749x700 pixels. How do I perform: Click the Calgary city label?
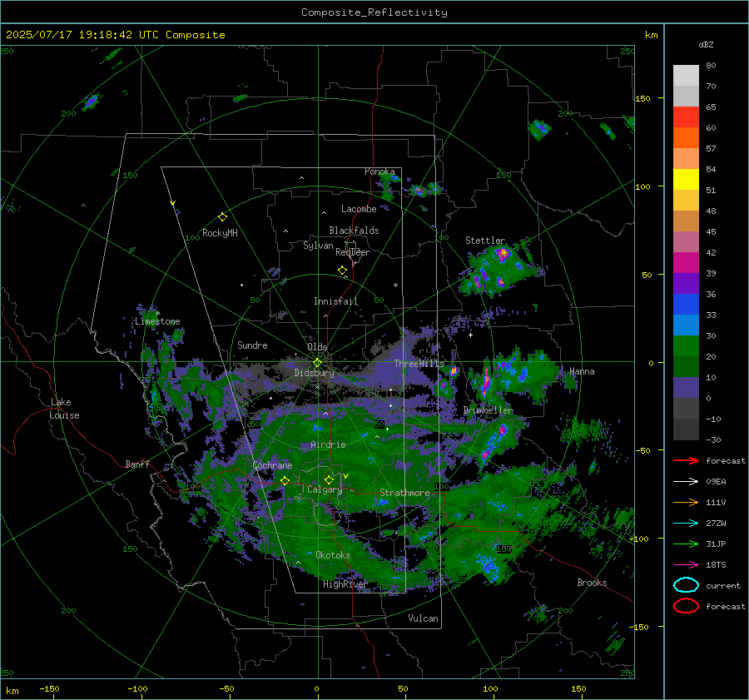(x=325, y=489)
